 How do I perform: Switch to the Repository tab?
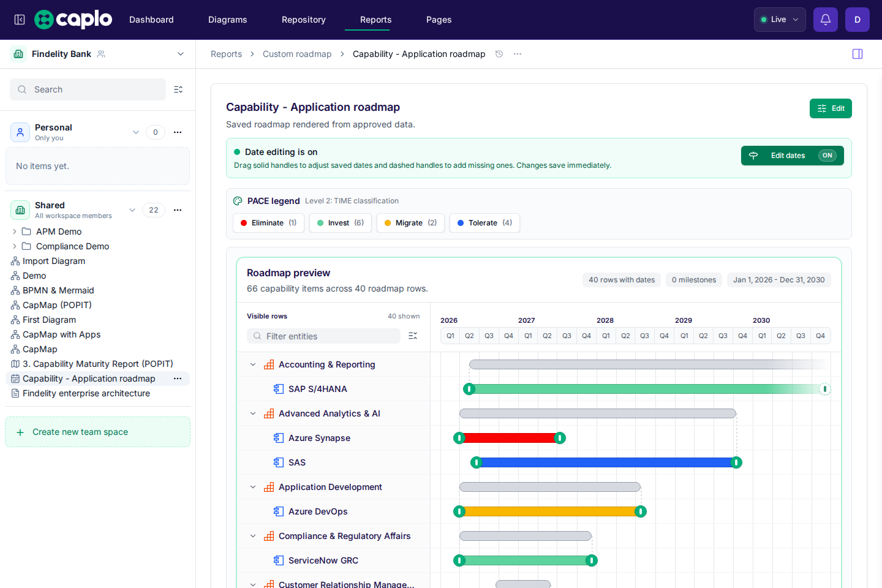point(304,20)
